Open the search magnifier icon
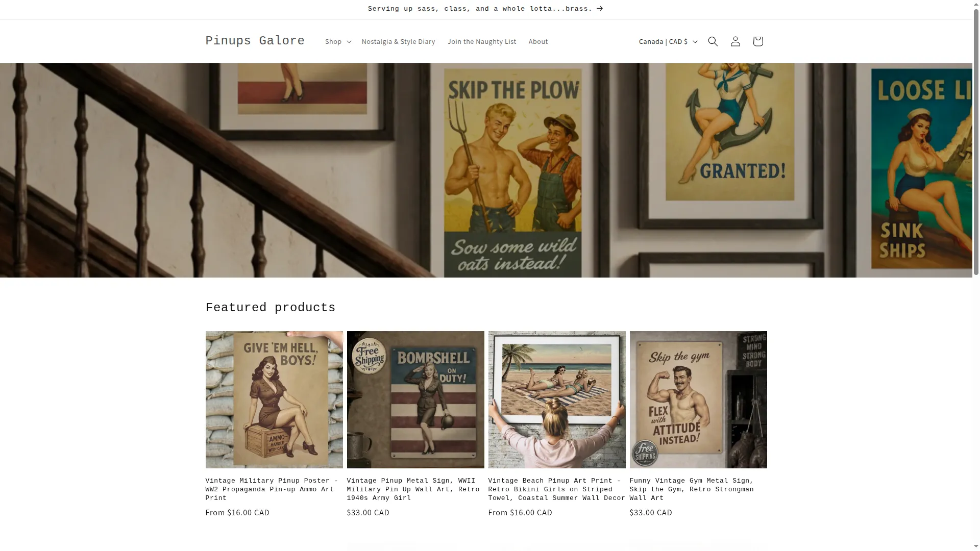980x551 pixels. (713, 41)
